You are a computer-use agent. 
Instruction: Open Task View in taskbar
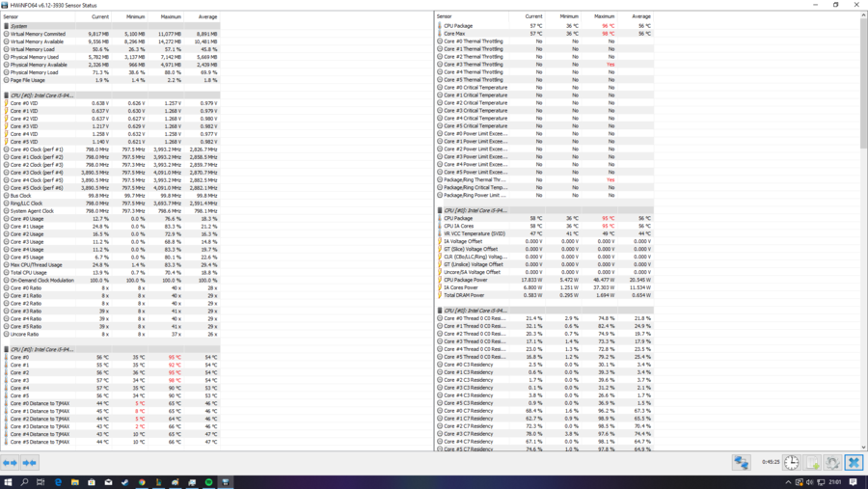tap(41, 482)
